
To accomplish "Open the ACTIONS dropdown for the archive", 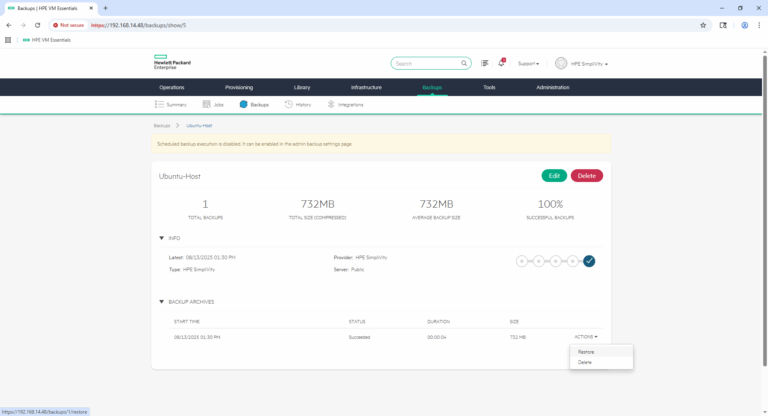I will tap(586, 337).
